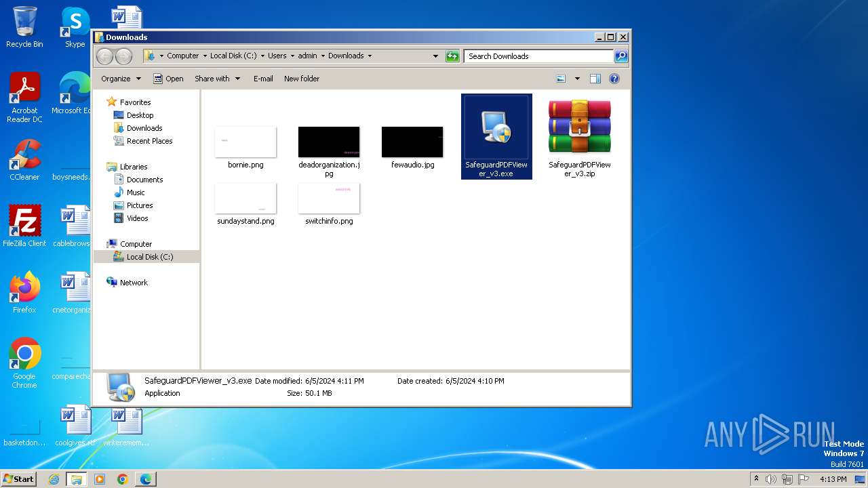Expand the Downloads breadcrumb arrow

click(x=370, y=56)
